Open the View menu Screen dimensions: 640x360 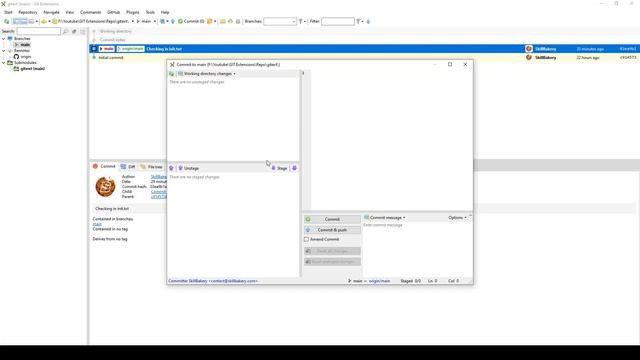tap(70, 12)
